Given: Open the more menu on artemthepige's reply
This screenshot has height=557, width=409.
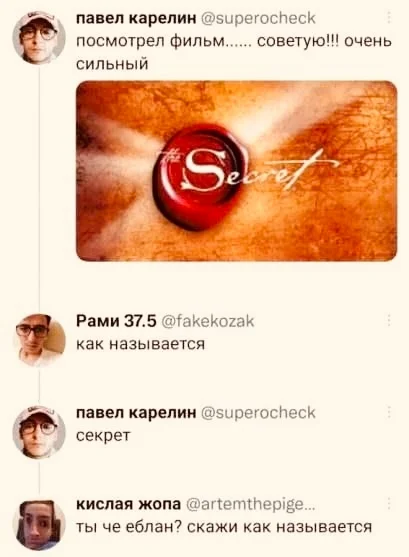Looking at the screenshot, I should tap(389, 503).
